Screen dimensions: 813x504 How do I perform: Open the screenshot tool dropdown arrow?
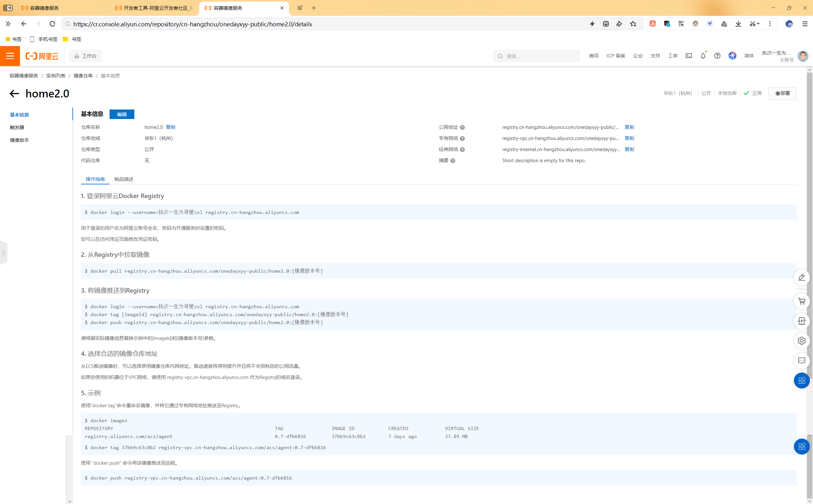(758, 24)
